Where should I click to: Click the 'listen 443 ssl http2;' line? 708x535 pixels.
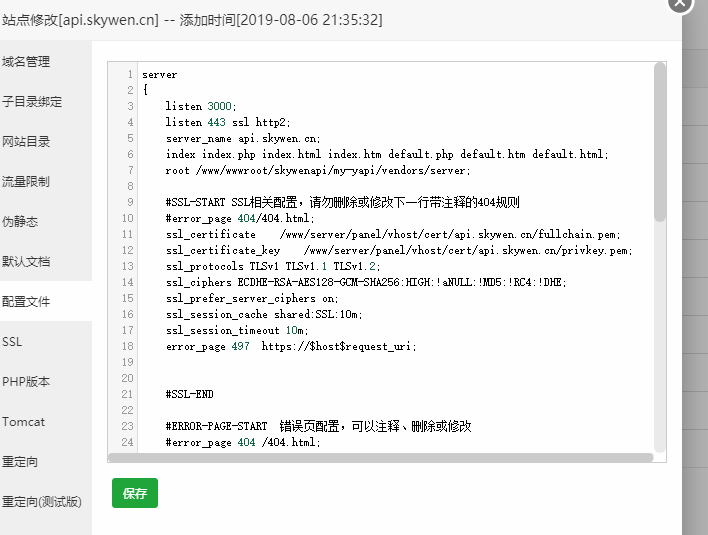pyautogui.click(x=228, y=122)
